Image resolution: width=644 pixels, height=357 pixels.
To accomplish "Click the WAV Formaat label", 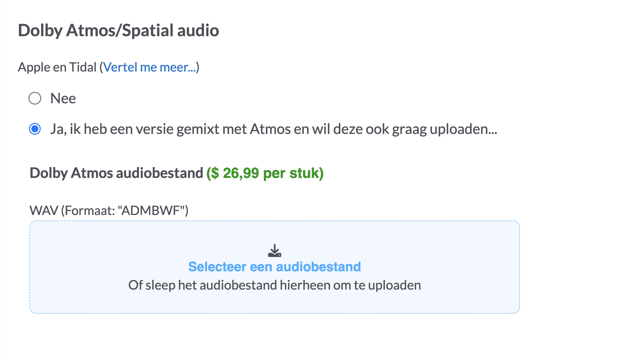I will click(109, 211).
